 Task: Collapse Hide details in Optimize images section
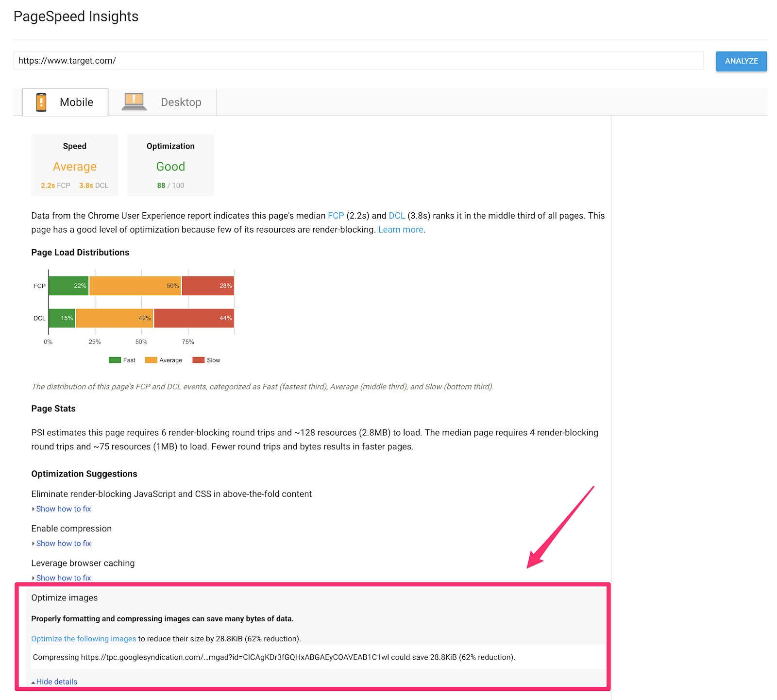pyautogui.click(x=56, y=682)
